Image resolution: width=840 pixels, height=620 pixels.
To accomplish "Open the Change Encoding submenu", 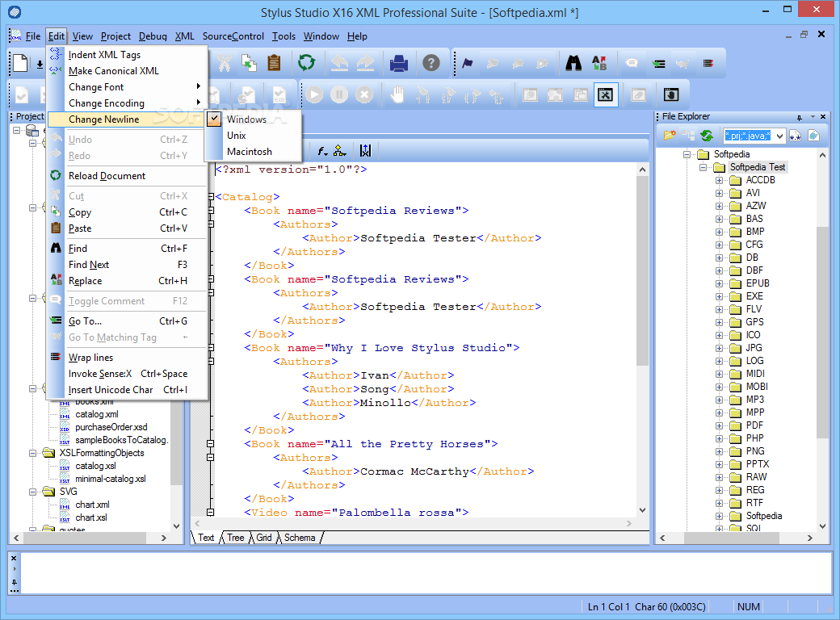I will (x=127, y=103).
